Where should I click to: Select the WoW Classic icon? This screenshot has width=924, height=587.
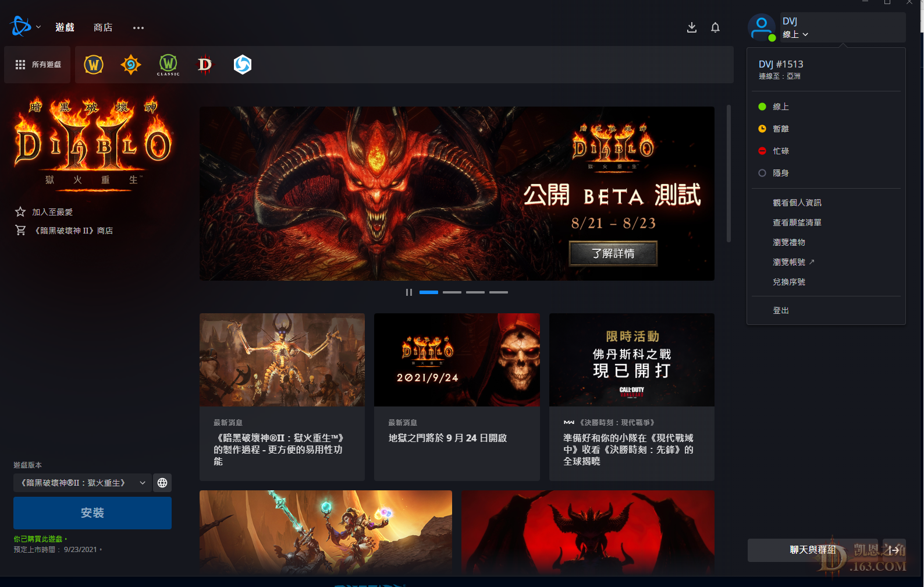[x=168, y=65]
